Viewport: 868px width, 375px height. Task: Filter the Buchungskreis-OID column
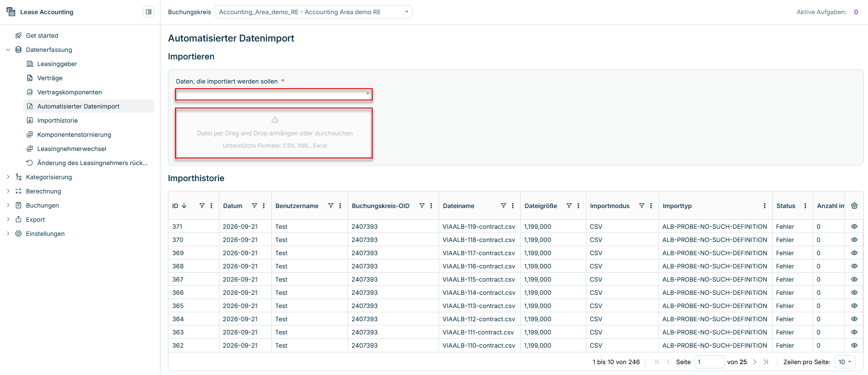[422, 206]
